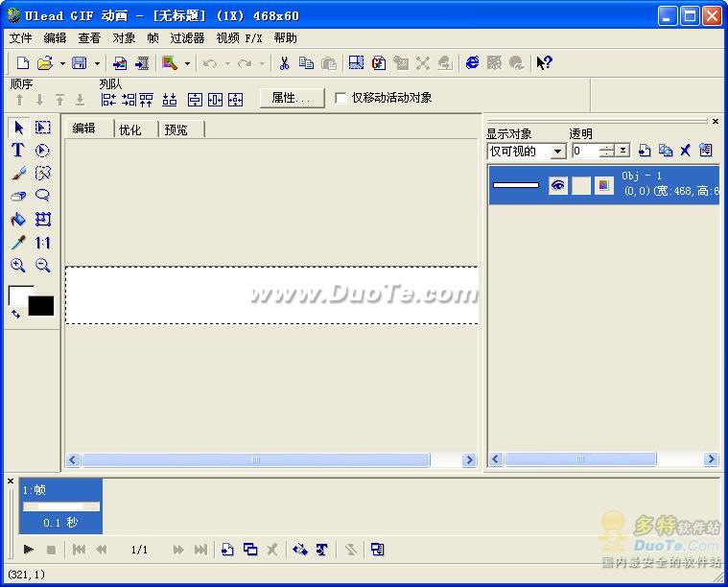The width and height of the screenshot is (728, 587).
Task: Click the Zoom out magnifier
Action: tap(43, 265)
